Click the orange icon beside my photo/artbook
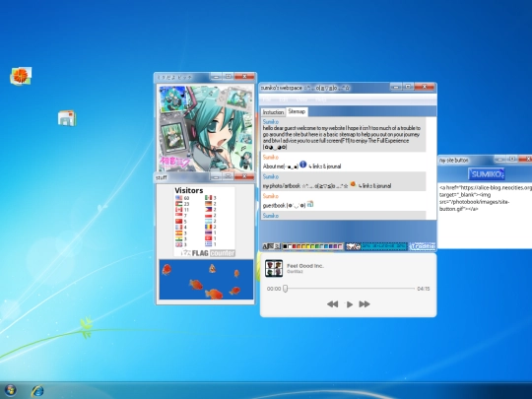 click(x=353, y=184)
